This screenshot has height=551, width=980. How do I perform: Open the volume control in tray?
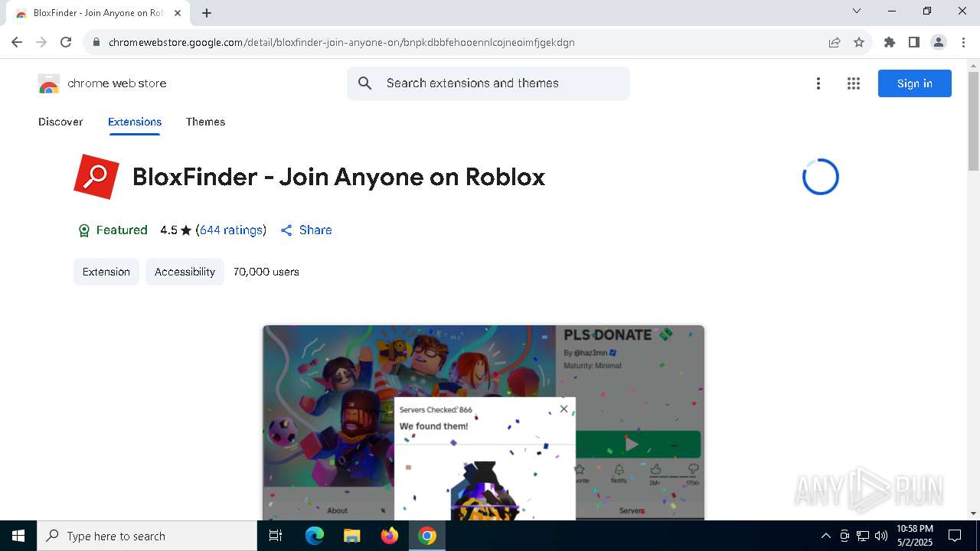[881, 536]
